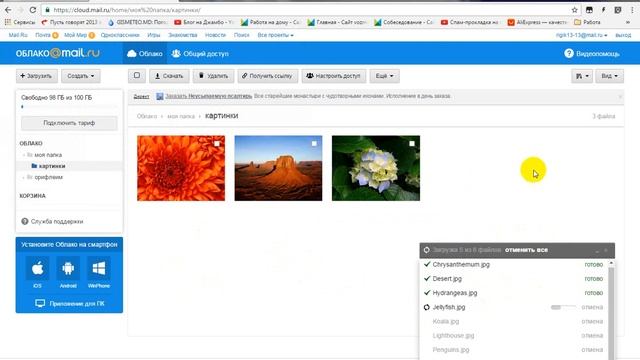Open the sort order dropdown

coord(582,76)
